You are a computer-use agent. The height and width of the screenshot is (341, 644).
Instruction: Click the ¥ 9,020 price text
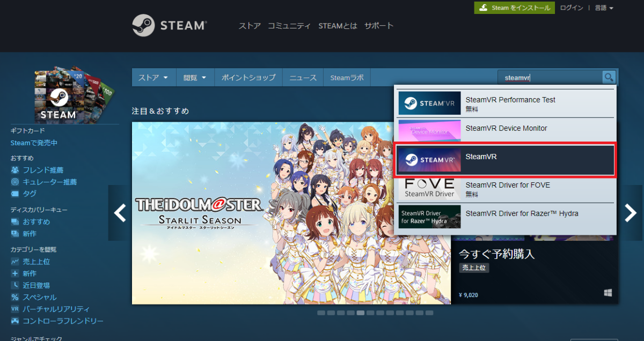click(469, 295)
